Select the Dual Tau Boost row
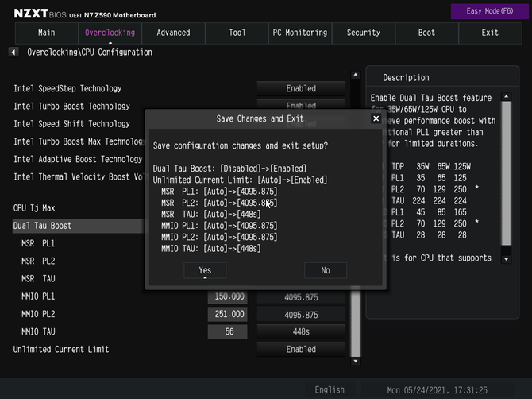This screenshot has height=399, width=532. [79, 226]
